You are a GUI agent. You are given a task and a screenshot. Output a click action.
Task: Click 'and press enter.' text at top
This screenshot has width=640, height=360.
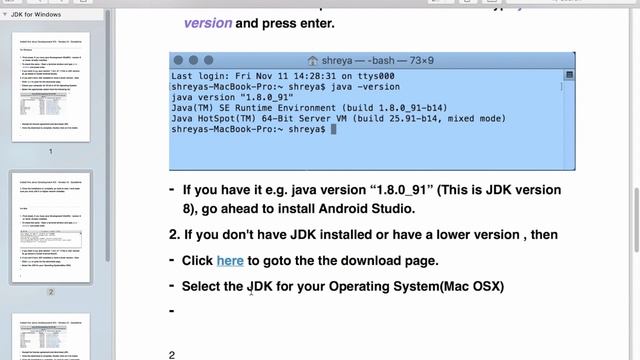(285, 23)
